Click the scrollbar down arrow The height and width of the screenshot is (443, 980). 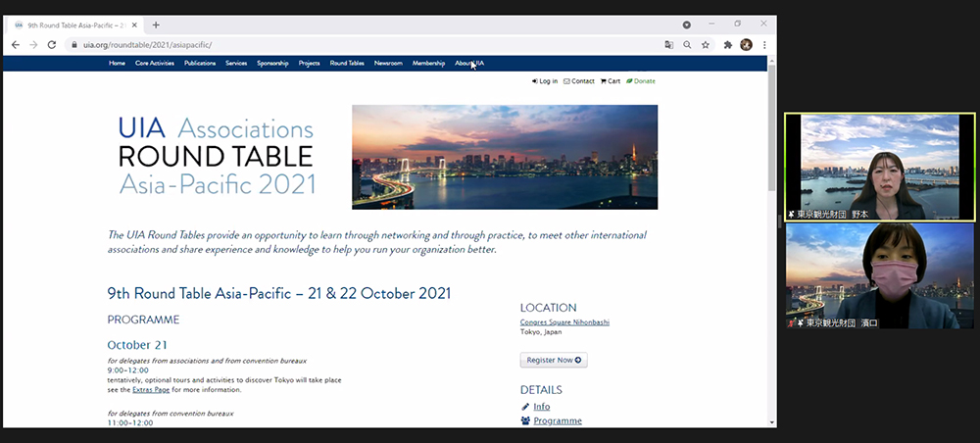click(772, 423)
